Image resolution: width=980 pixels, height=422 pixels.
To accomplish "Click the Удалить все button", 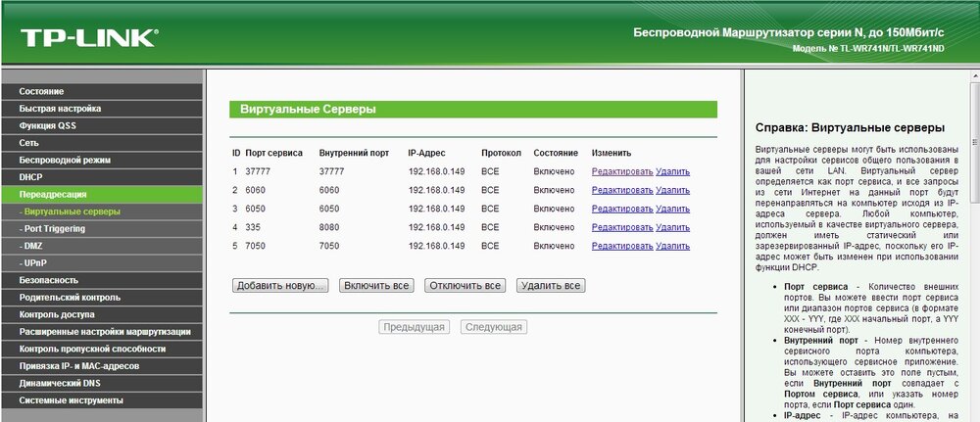I will (x=551, y=286).
